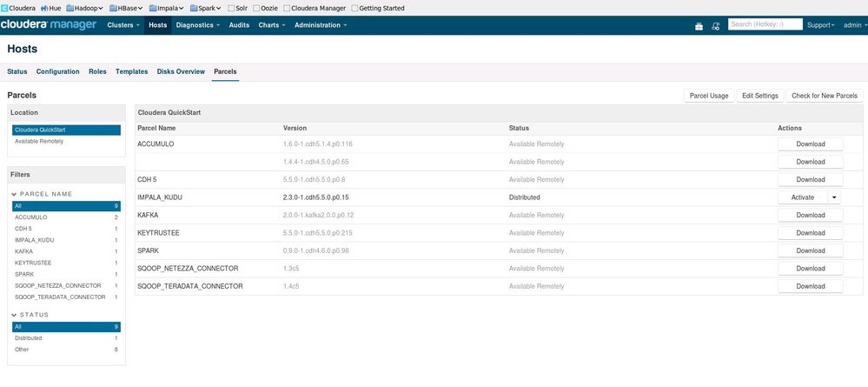This screenshot has width=868, height=387.
Task: Open the Getting Started bookmark
Action: point(378,9)
